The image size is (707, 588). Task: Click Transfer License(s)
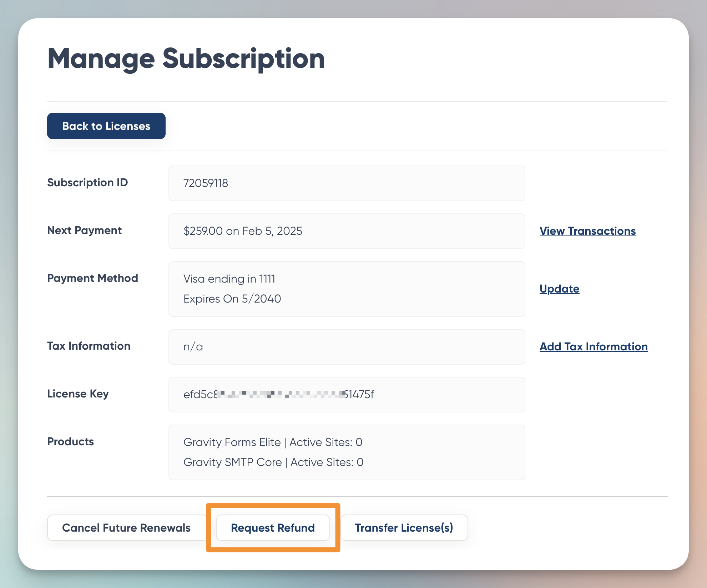pos(404,528)
